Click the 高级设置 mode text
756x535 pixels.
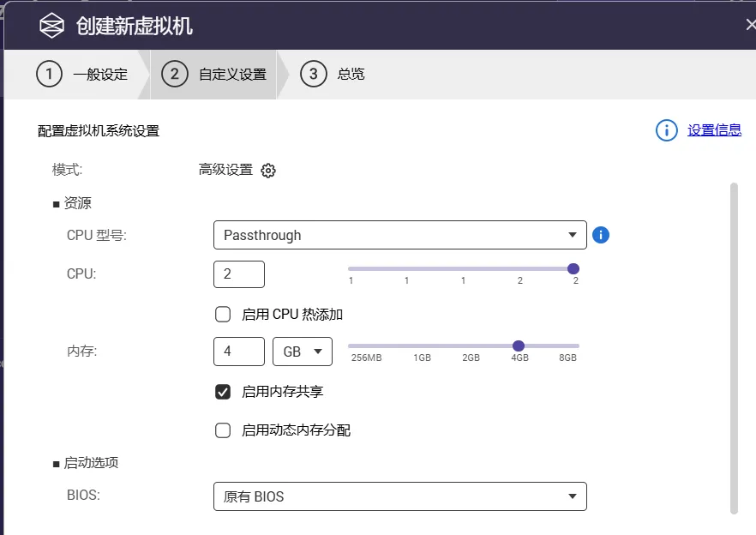click(225, 170)
